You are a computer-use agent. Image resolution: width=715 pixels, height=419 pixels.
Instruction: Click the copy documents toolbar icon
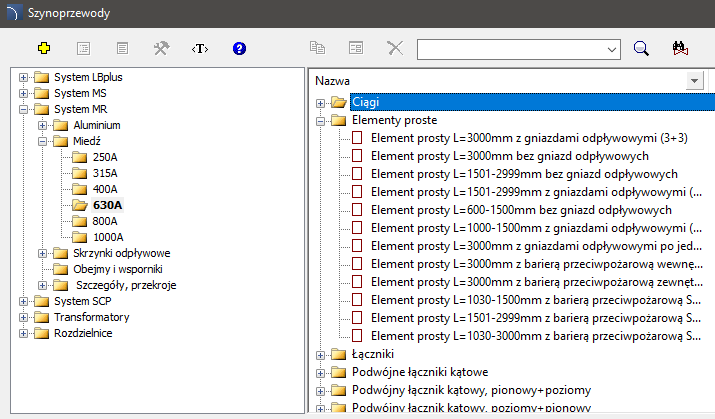point(318,47)
